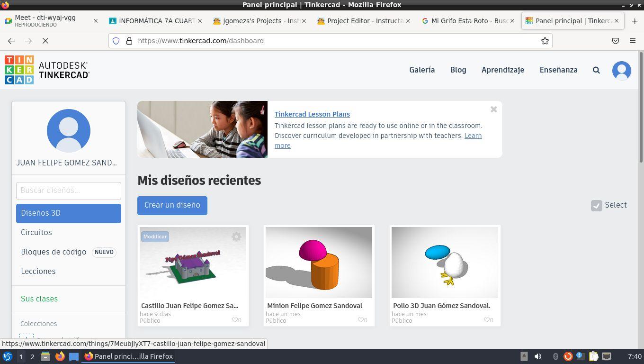Viewport: 644px width, 364px height.
Task: Click Pollo 3D Juan Gómez Sandoval title
Action: [442, 306]
